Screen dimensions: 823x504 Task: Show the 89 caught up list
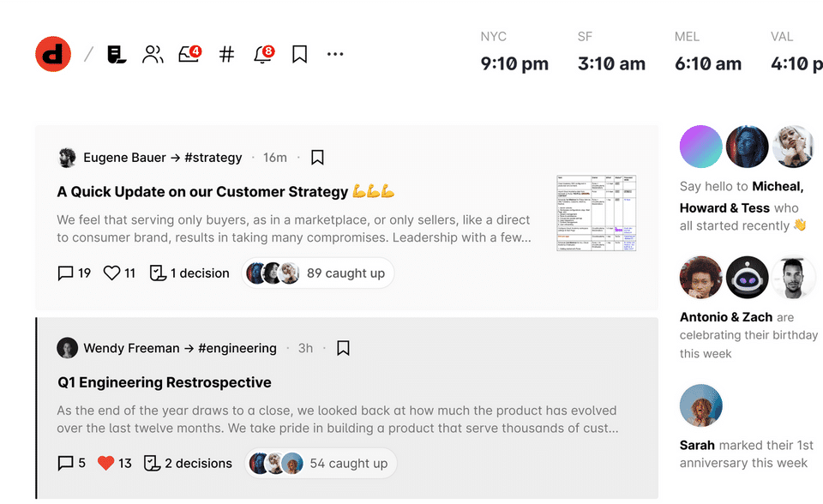(318, 273)
